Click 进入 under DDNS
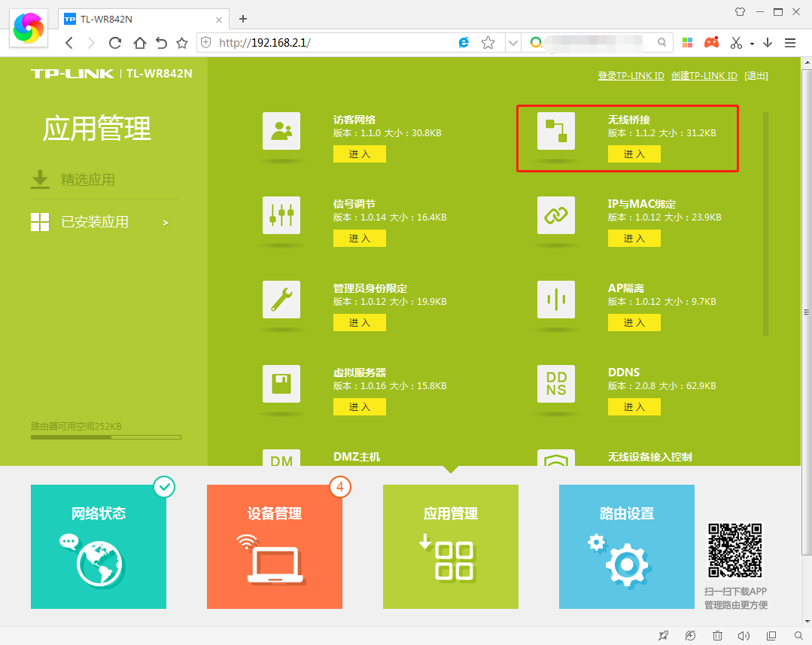 click(x=634, y=406)
